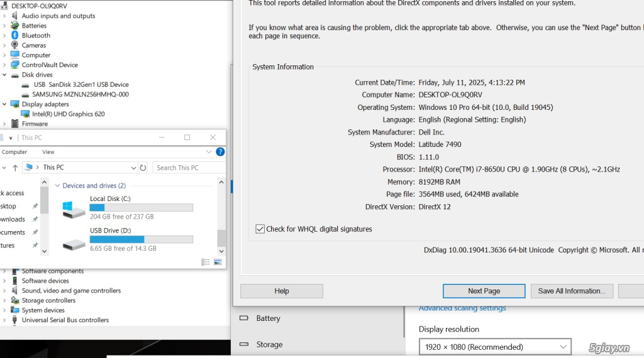
Task: Select Software components tree row
Action: [x=53, y=271]
